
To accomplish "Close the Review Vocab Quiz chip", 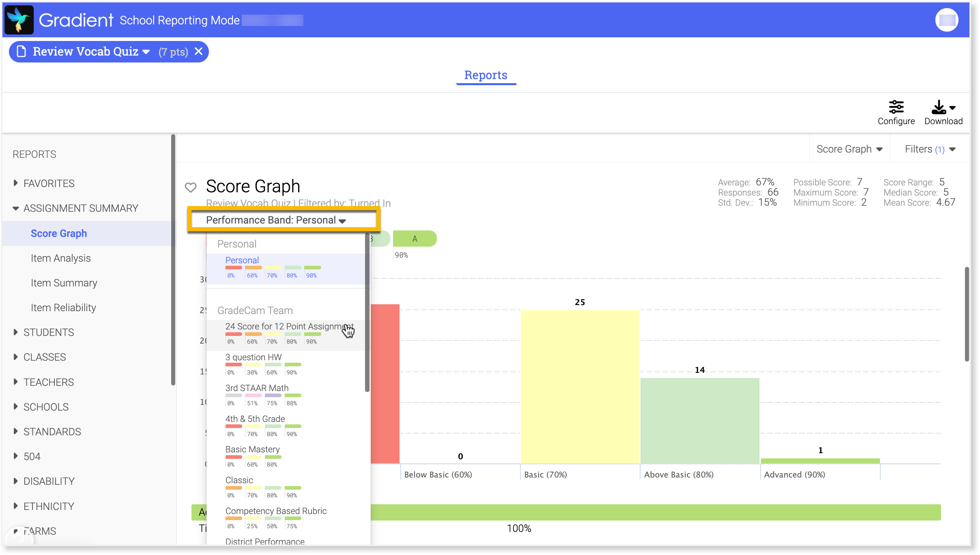I will pyautogui.click(x=198, y=52).
